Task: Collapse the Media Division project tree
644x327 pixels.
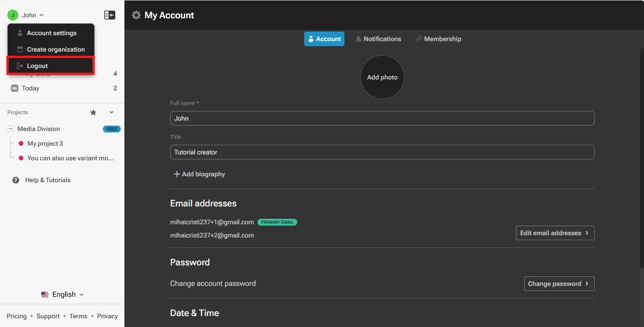Action: [x=10, y=129]
